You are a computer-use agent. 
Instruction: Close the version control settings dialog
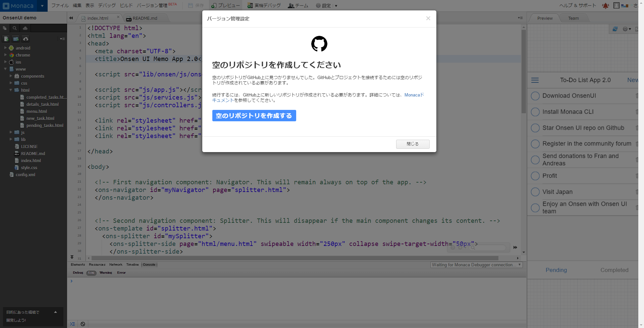[413, 144]
